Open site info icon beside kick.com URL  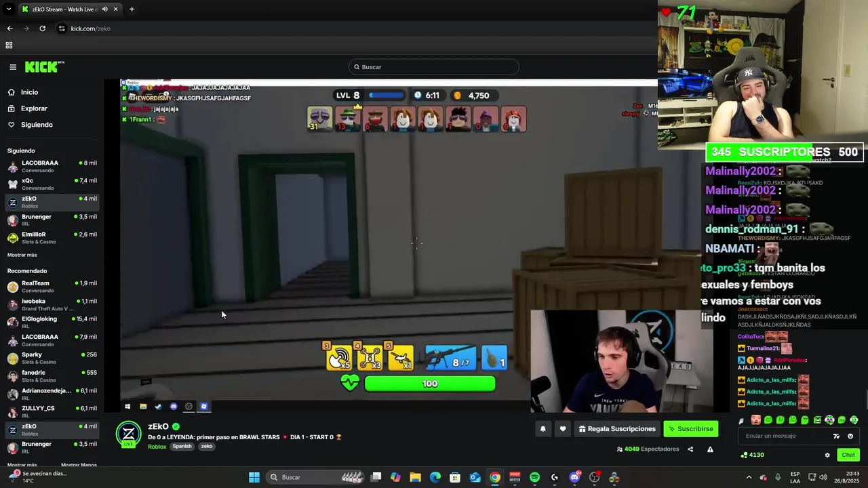pos(62,28)
